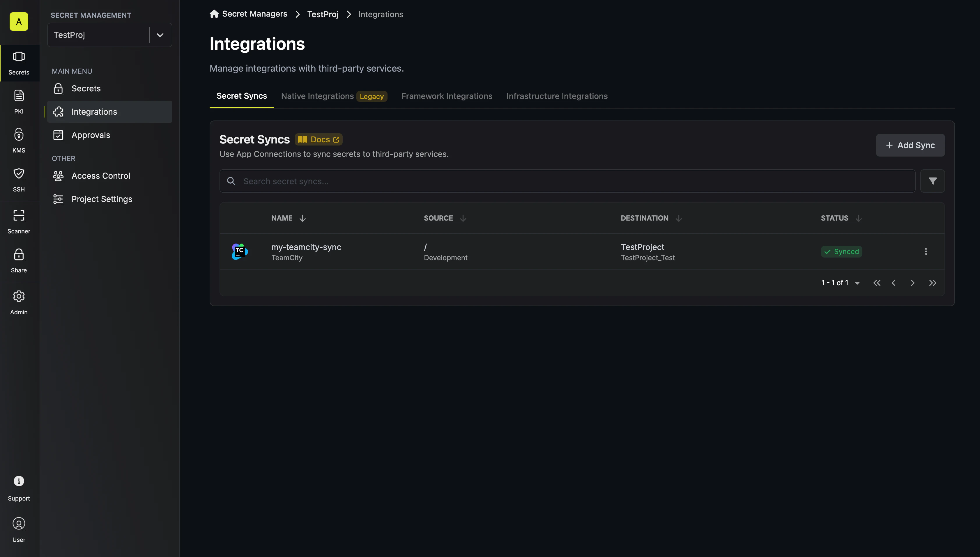Open the Scanner section
980x557 pixels.
click(x=19, y=222)
